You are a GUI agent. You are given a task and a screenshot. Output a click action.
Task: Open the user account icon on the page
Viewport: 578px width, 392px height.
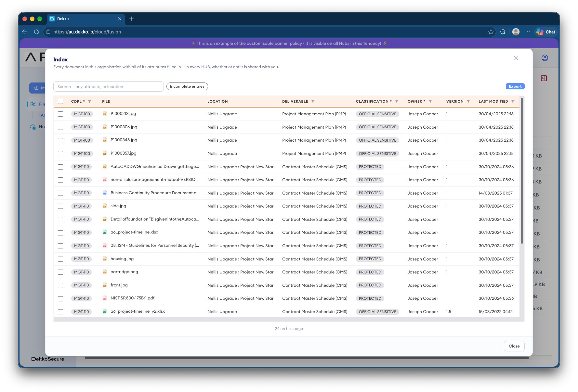click(x=545, y=58)
